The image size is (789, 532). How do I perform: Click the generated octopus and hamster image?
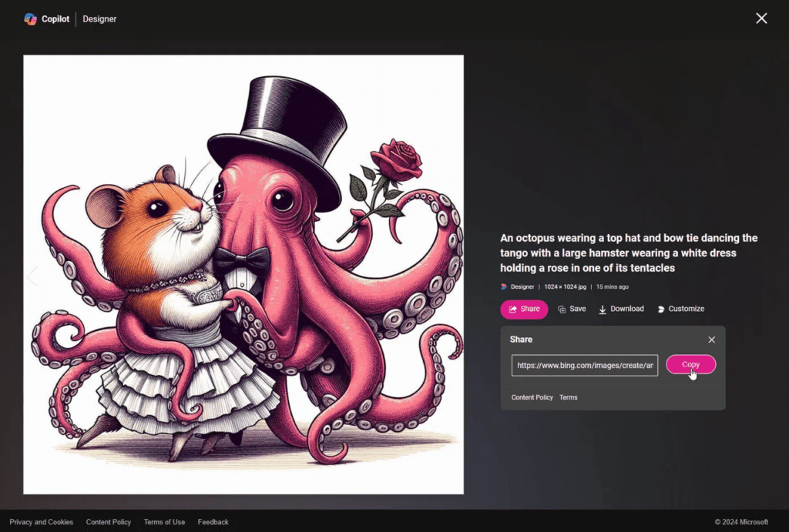(x=243, y=274)
